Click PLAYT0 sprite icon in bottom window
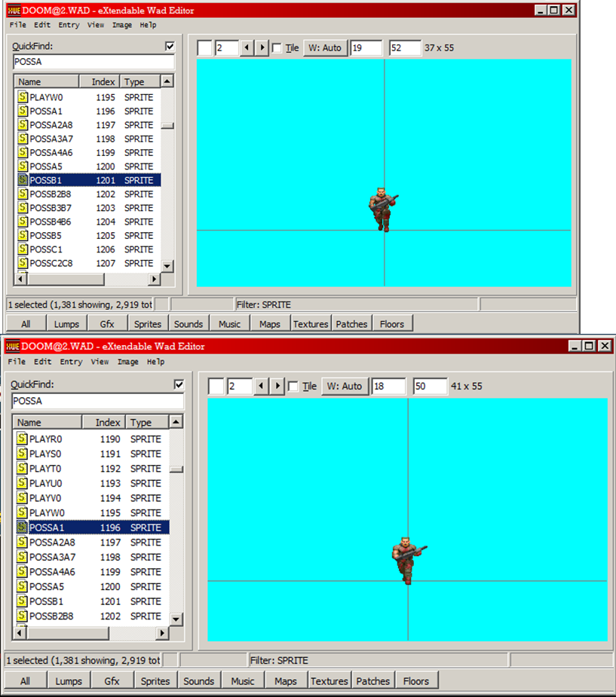The height and width of the screenshot is (697, 616). (22, 468)
